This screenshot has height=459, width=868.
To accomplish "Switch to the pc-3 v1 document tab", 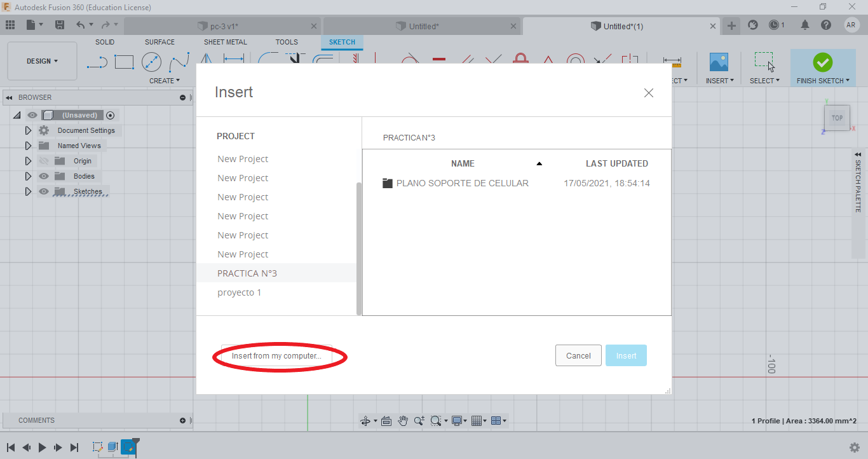I will [x=222, y=26].
